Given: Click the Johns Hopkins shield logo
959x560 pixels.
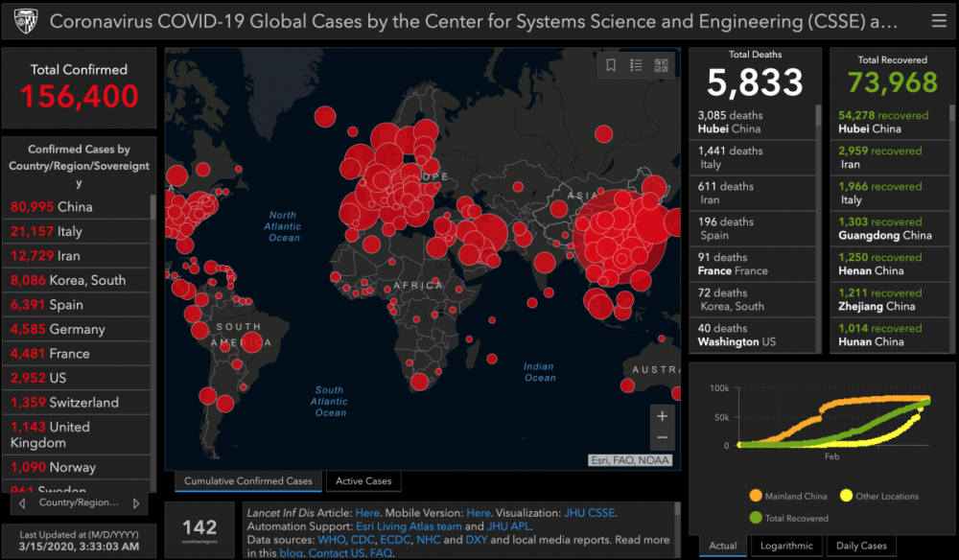Looking at the screenshot, I should point(26,21).
